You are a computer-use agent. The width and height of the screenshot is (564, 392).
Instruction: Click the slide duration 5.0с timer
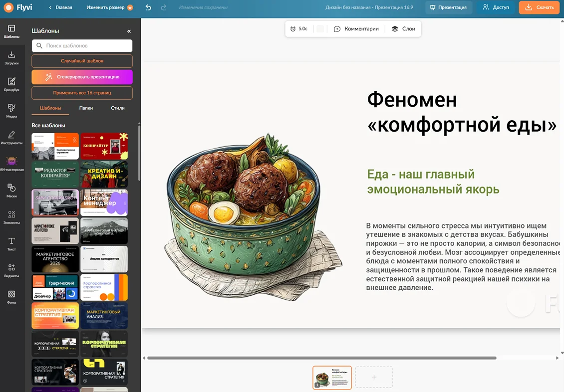pyautogui.click(x=299, y=29)
